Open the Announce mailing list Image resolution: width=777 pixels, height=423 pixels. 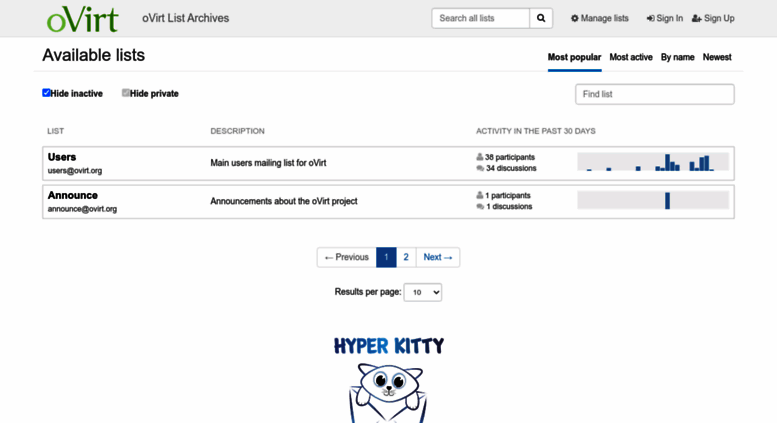pos(73,195)
